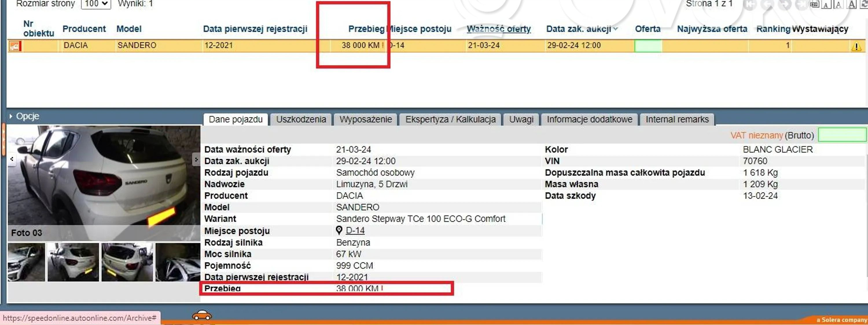Viewport: 868px width, 325px height.
Task: Click the yellow warning triangle icon
Action: coord(856,47)
